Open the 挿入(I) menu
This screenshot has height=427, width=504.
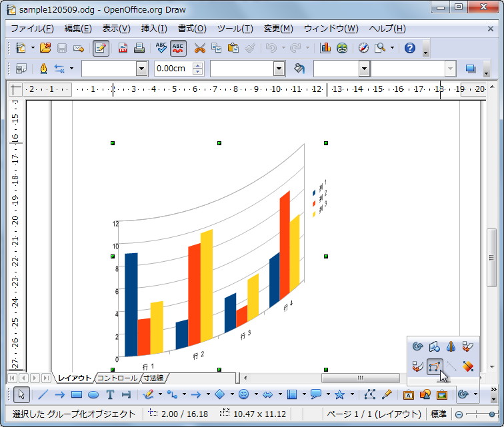(154, 29)
